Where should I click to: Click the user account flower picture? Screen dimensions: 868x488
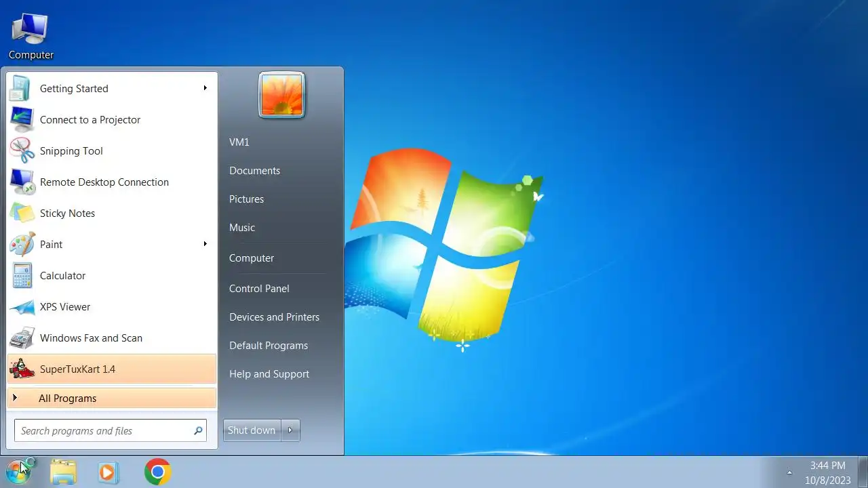click(282, 95)
